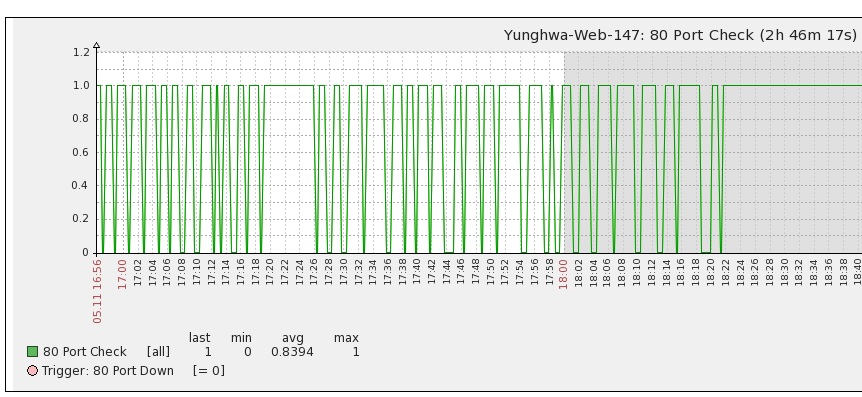Click the 1.2 y-axis label

click(x=80, y=53)
